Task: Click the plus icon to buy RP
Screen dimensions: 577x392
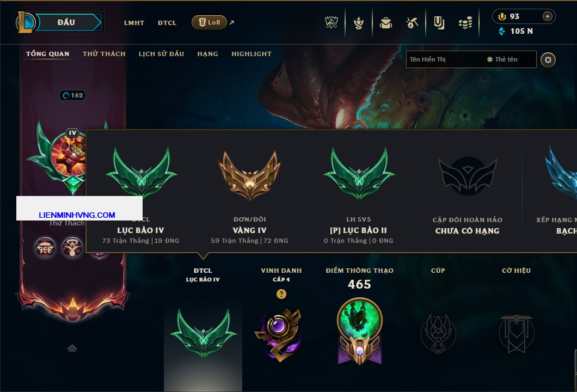Action: pyautogui.click(x=548, y=16)
